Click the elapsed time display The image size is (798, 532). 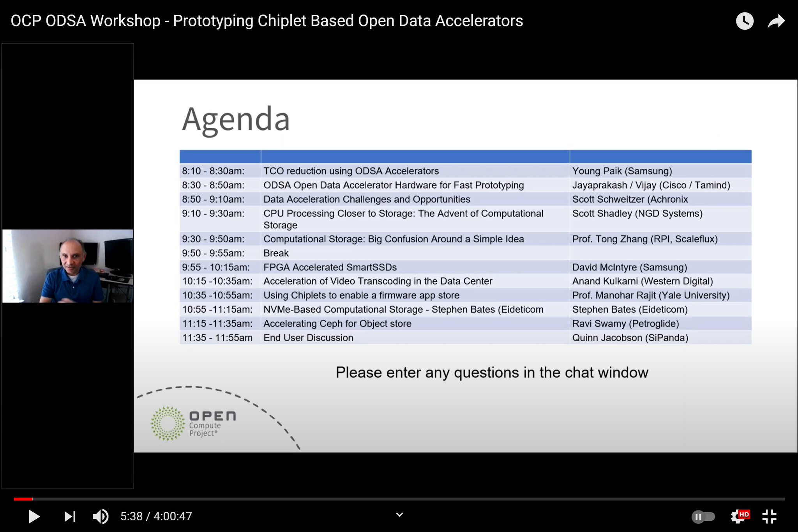pos(132,516)
